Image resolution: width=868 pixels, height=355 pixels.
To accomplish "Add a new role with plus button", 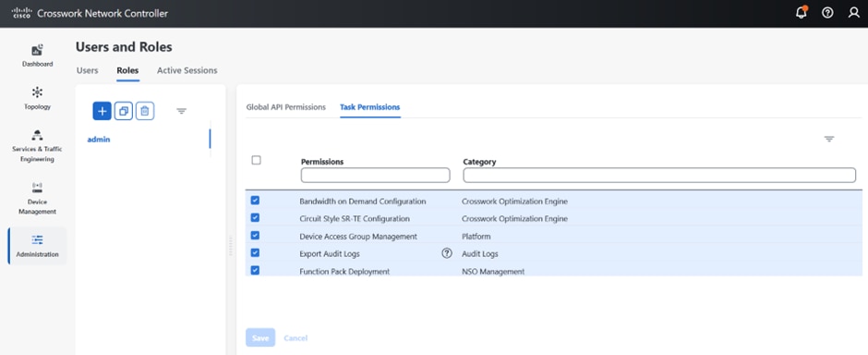I will tap(102, 111).
